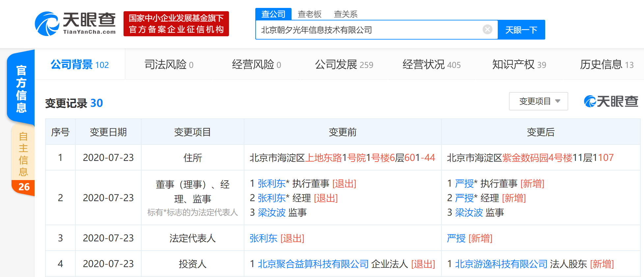Click the note 标有*标志的为法定代表人
The width and height of the screenshot is (644, 277).
[x=193, y=212]
